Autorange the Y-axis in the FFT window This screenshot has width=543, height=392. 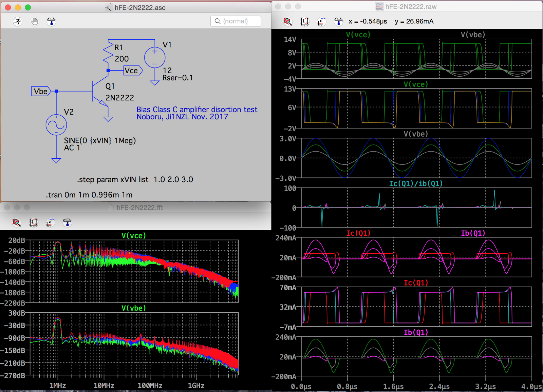(x=34, y=222)
